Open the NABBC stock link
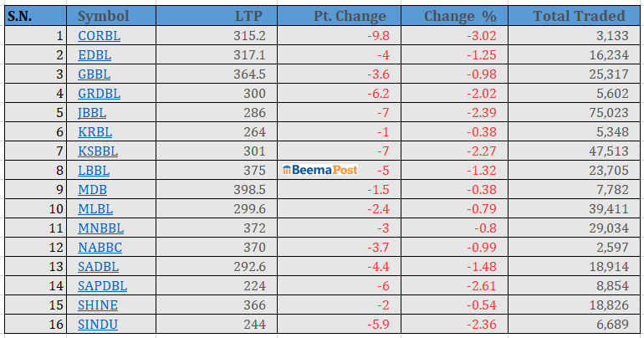 pyautogui.click(x=98, y=247)
